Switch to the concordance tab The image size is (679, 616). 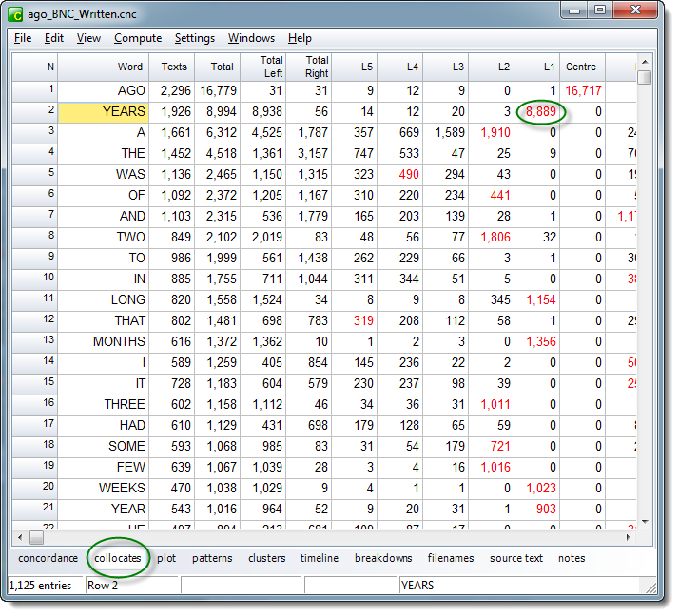coord(48,558)
